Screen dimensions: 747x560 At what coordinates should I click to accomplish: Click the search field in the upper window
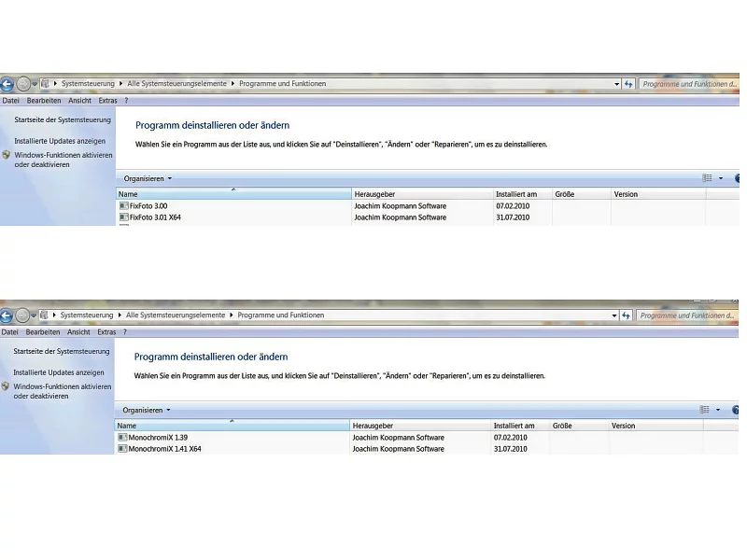point(689,84)
